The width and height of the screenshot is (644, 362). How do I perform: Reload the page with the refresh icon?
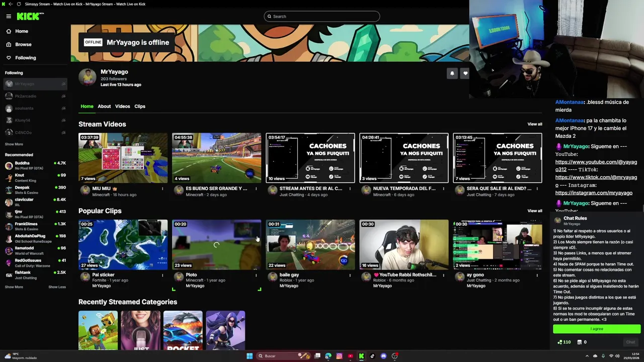(19, 4)
